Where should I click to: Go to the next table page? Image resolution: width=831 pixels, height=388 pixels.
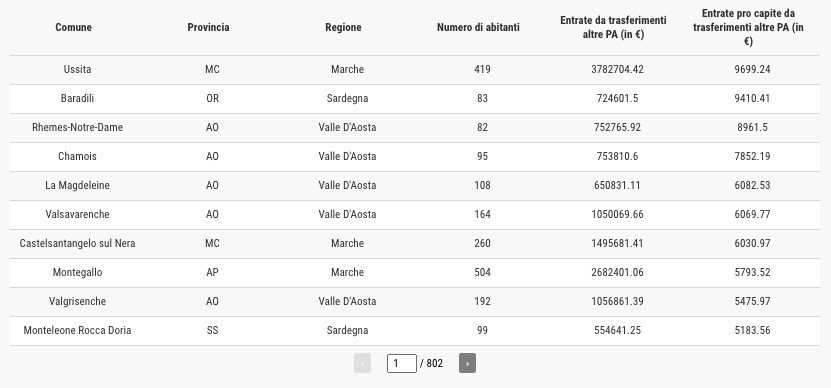[467, 363]
